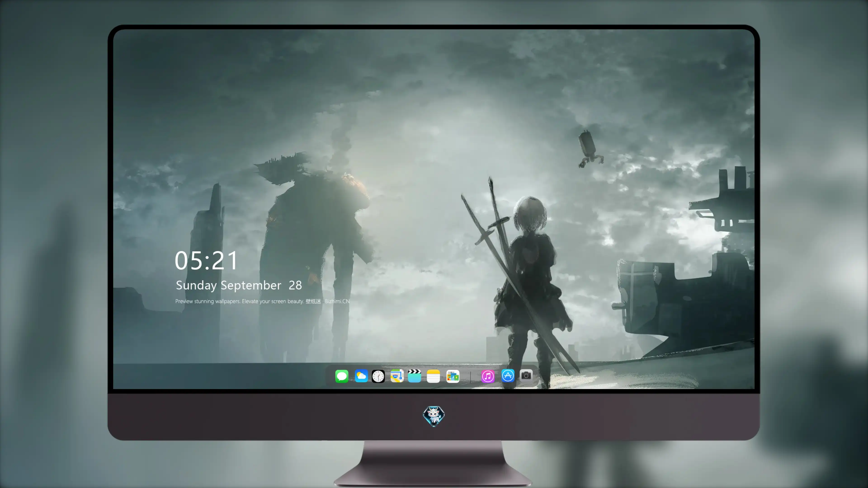The width and height of the screenshot is (868, 488).
Task: Open the Camera app in the dock
Action: (526, 375)
